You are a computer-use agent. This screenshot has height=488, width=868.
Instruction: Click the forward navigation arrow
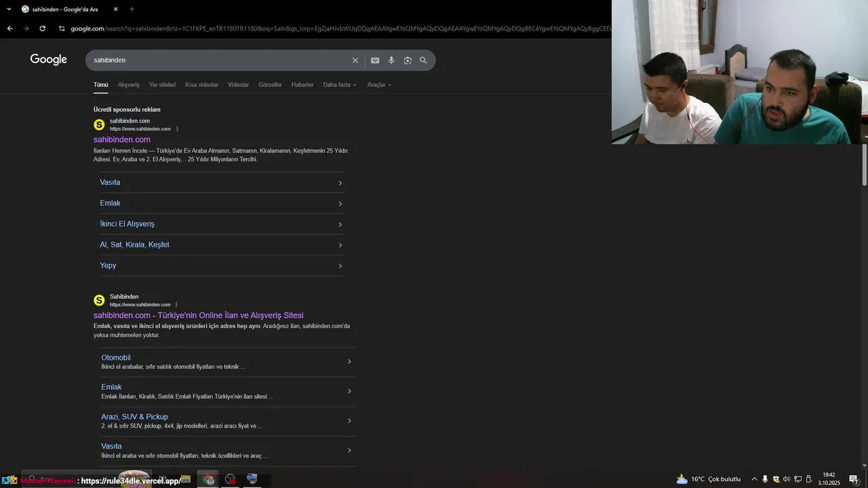coord(26,28)
